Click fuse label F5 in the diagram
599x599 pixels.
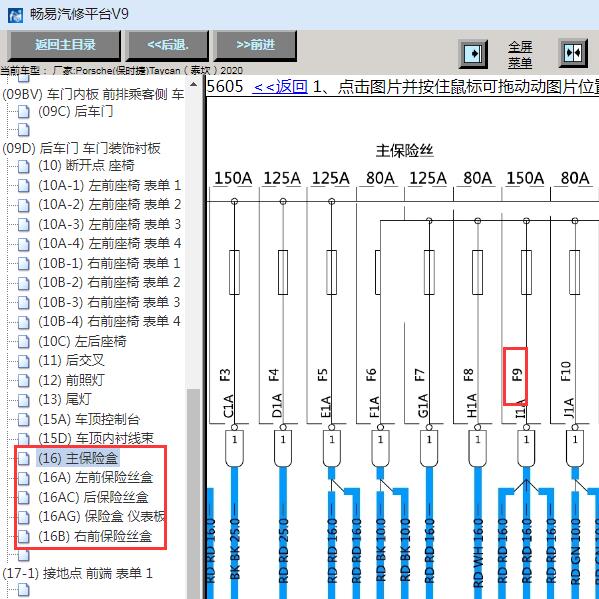(322, 374)
